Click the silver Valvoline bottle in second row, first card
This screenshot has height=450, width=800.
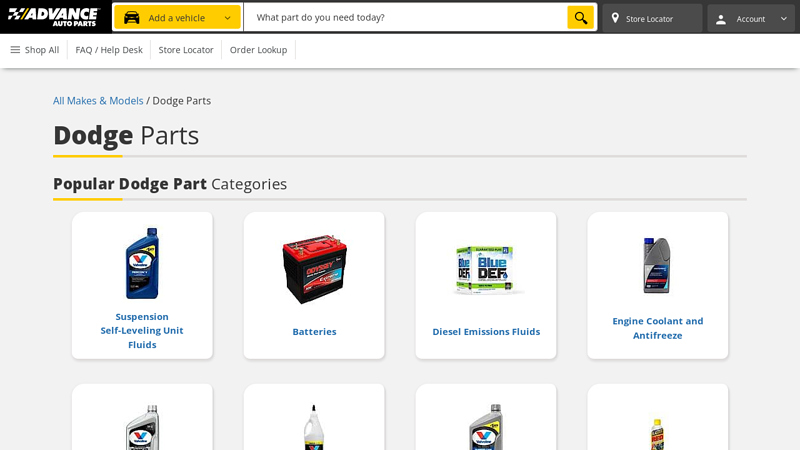[142, 428]
